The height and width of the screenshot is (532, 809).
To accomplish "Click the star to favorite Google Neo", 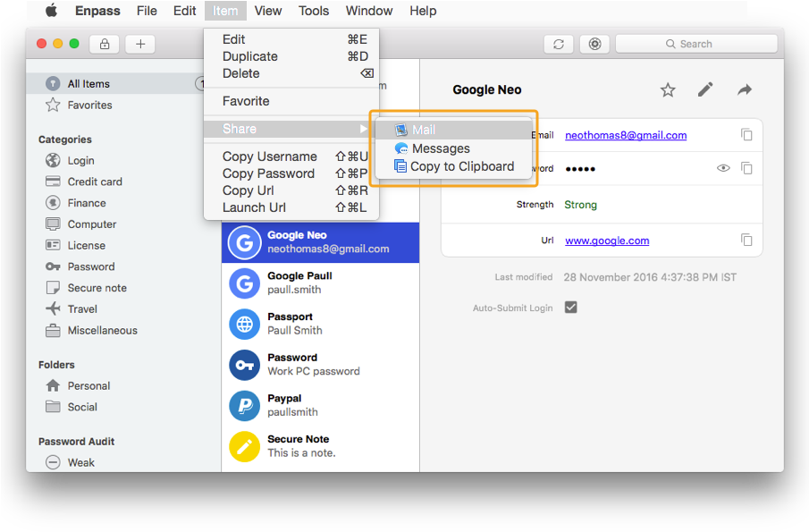I will click(x=667, y=89).
